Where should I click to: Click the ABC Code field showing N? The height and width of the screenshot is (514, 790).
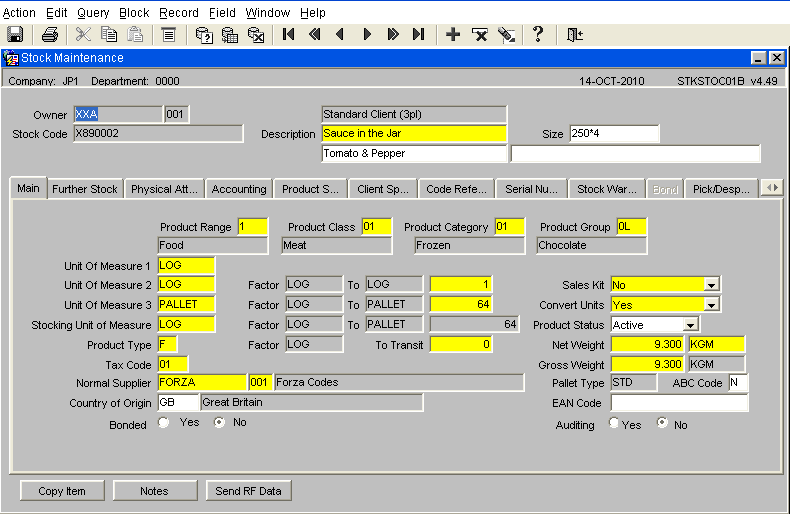(x=738, y=382)
